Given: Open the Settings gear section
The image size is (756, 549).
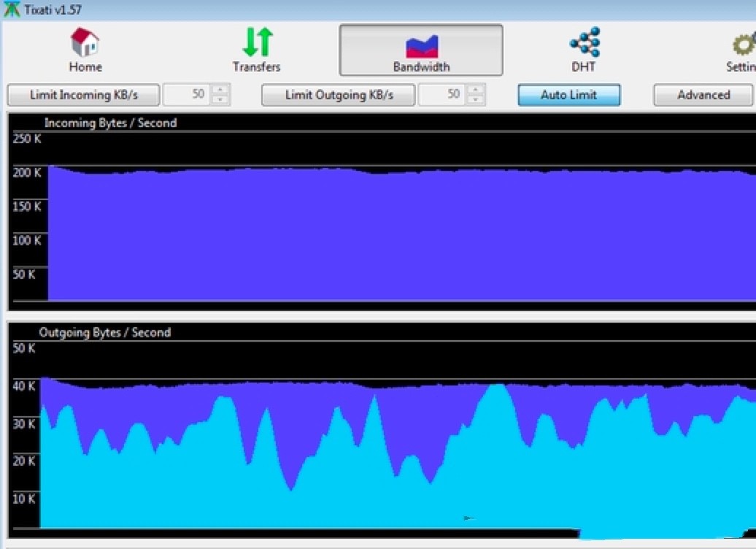Looking at the screenshot, I should point(742,50).
